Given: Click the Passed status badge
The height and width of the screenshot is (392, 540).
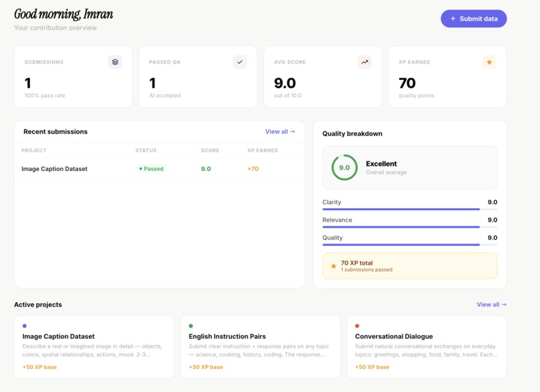Looking at the screenshot, I should point(151,169).
